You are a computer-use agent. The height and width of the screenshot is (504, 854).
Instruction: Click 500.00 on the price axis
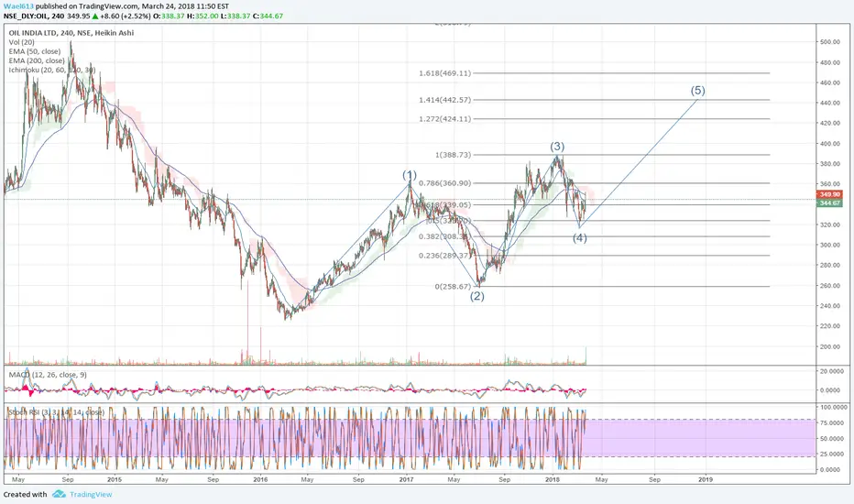click(829, 42)
